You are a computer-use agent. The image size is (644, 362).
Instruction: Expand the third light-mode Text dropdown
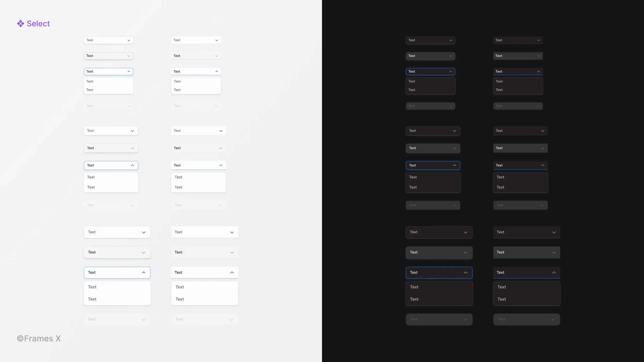click(x=108, y=71)
